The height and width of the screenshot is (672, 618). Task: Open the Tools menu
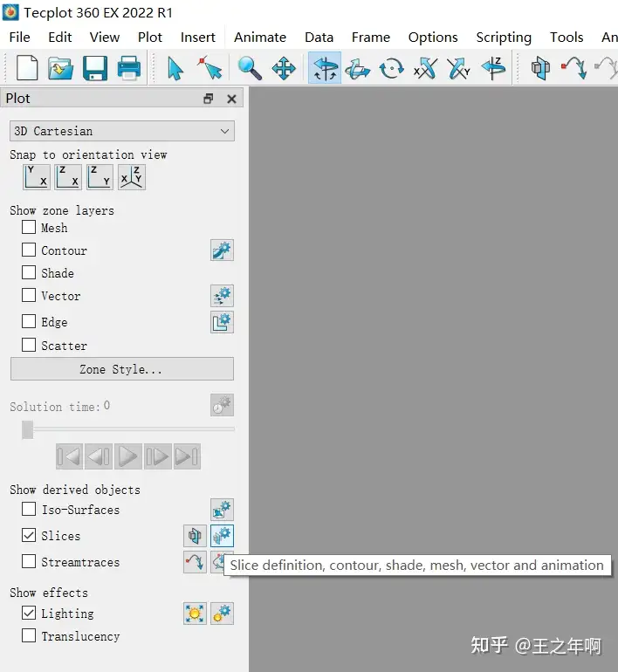pos(566,38)
